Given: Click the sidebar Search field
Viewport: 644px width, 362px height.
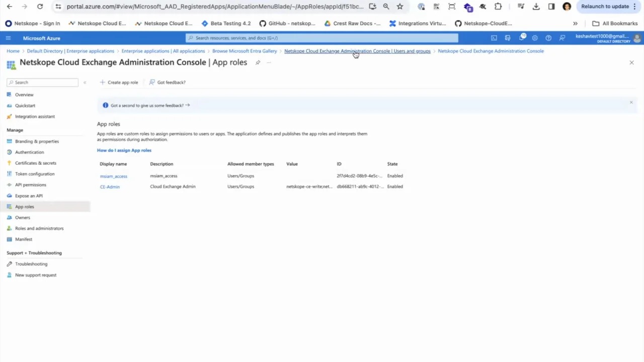Looking at the screenshot, I should [42, 82].
